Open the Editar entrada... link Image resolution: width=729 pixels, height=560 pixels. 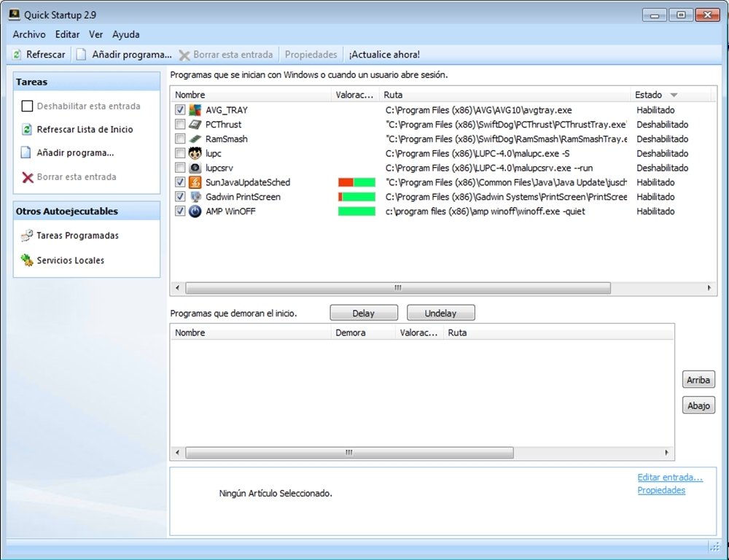(x=670, y=477)
